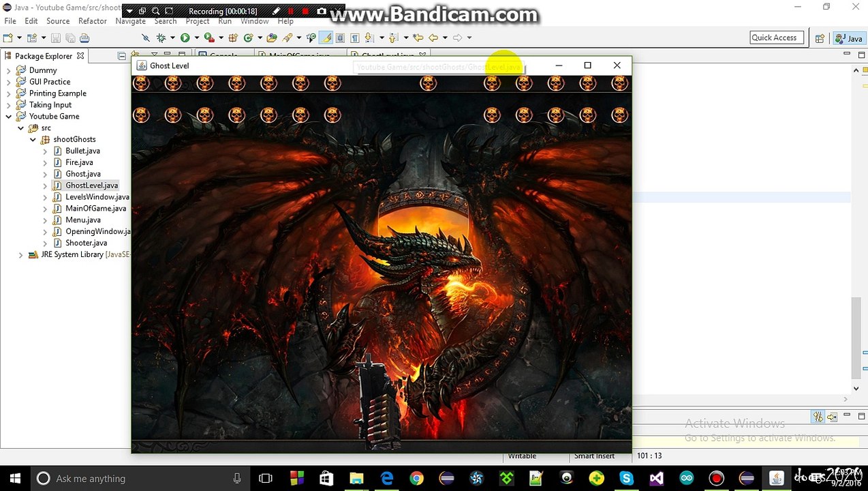This screenshot has height=491, width=868.
Task: Open Google Chrome from the taskbar
Action: click(416, 479)
